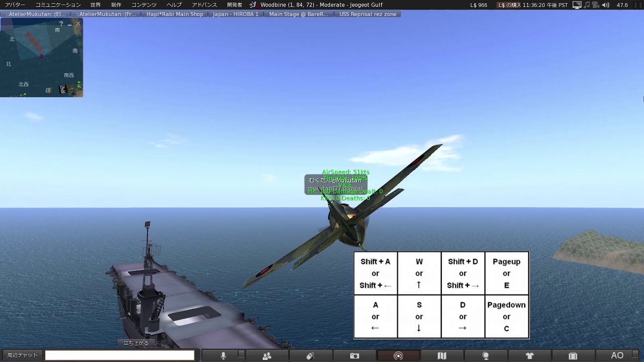644x362 pixels.
Task: Click the W or up-arrow HUD key
Action: (419, 274)
